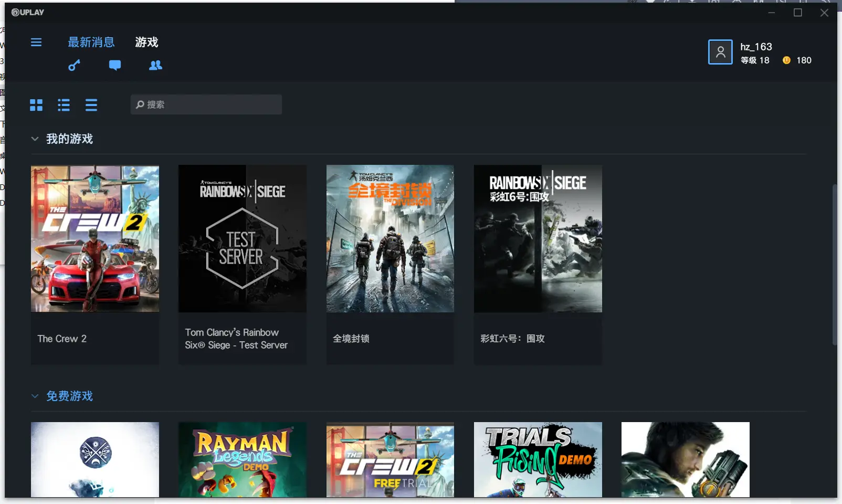The height and width of the screenshot is (504, 842).
Task: Click the 免费游戏 section heading
Action: point(69,396)
